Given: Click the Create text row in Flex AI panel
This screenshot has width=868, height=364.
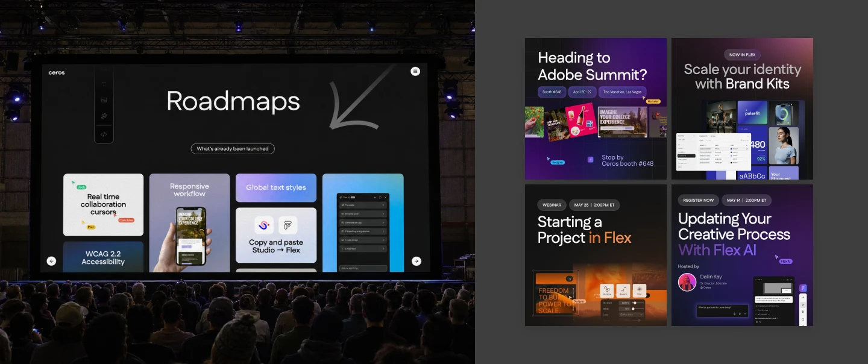Looking at the screenshot, I should pyautogui.click(x=363, y=248).
